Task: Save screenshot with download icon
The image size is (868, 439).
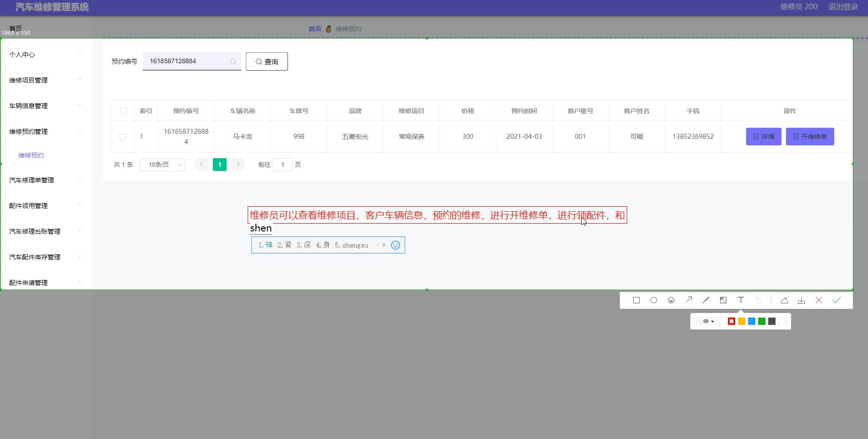Action: pos(801,300)
